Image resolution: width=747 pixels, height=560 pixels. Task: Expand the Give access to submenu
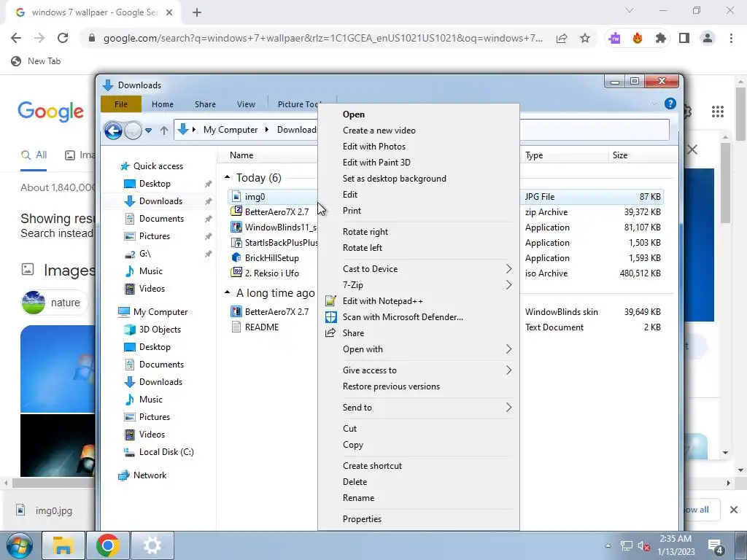[508, 370]
